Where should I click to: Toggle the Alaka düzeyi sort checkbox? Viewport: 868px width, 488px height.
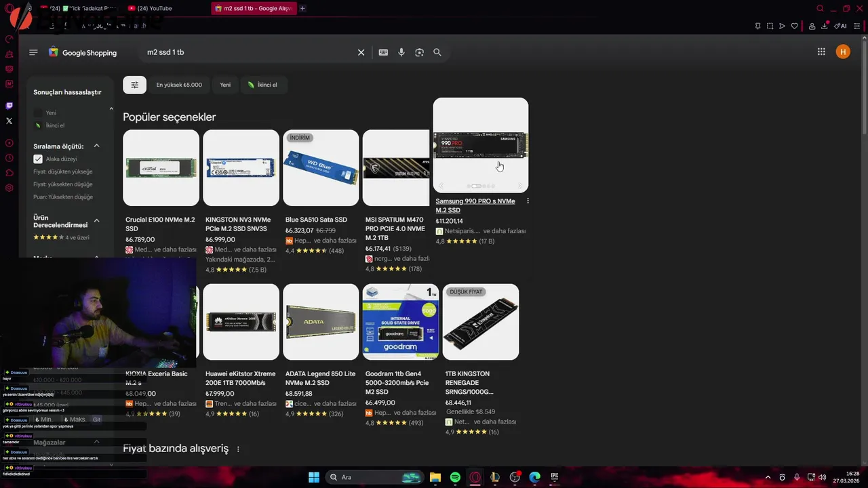point(38,159)
